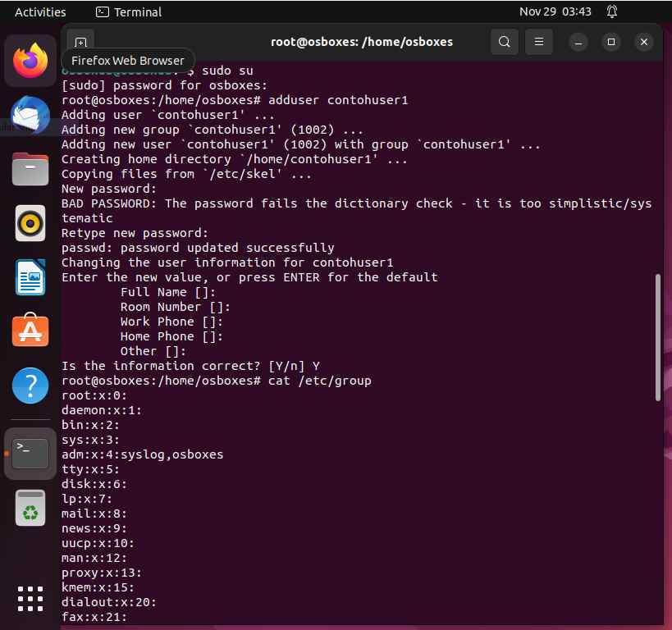Click 'Creating home directory' output line
The width and height of the screenshot is (672, 630).
pyautogui.click(x=235, y=159)
